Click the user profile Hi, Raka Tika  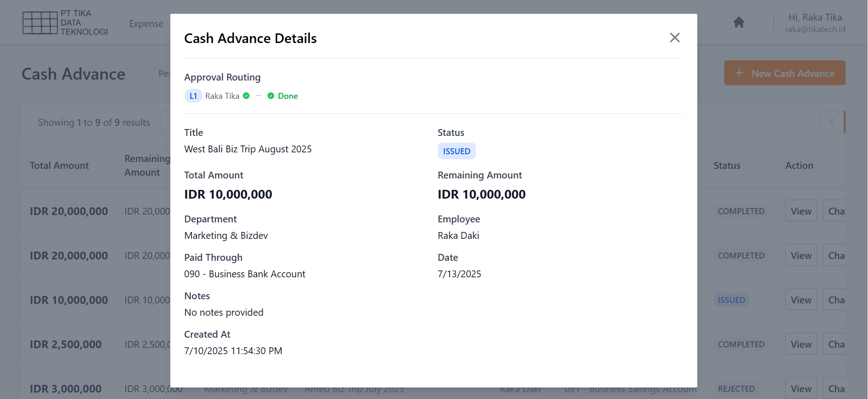[x=815, y=17]
